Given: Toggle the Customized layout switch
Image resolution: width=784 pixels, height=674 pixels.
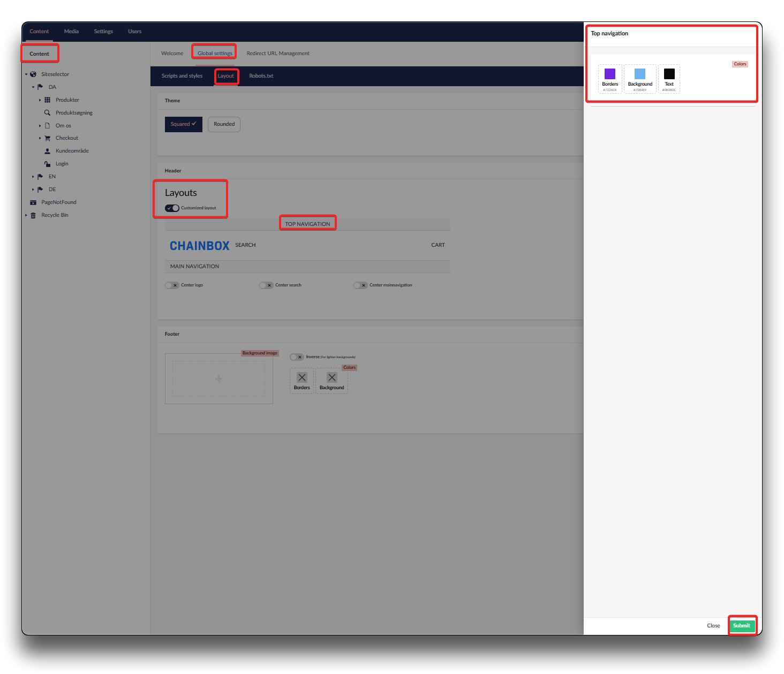Looking at the screenshot, I should point(172,208).
